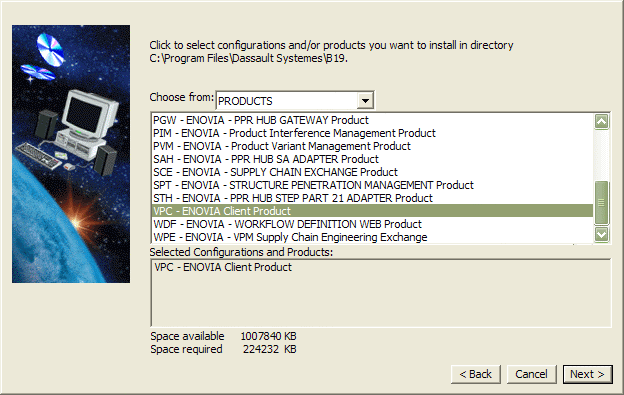
Task: Open the PRODUCTS dropdown arrow
Action: (x=365, y=101)
